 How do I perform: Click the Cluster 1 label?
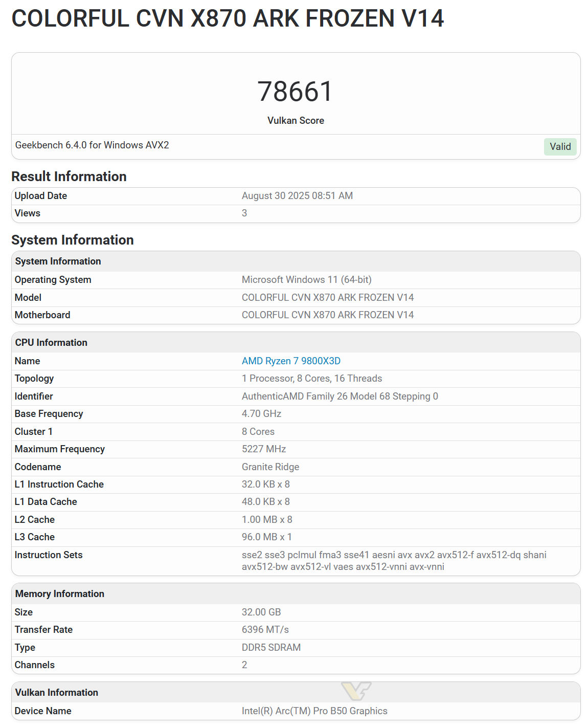pos(34,432)
